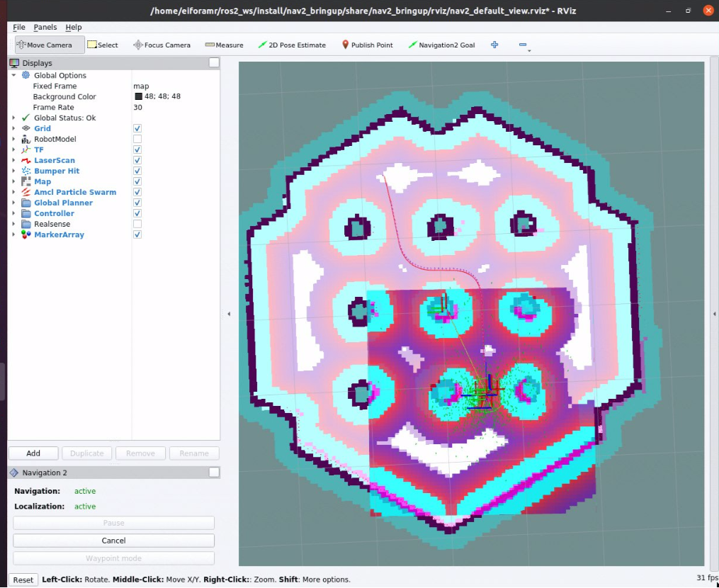Activate the Navigation2 Goal tool
The image size is (719, 588).
(441, 45)
